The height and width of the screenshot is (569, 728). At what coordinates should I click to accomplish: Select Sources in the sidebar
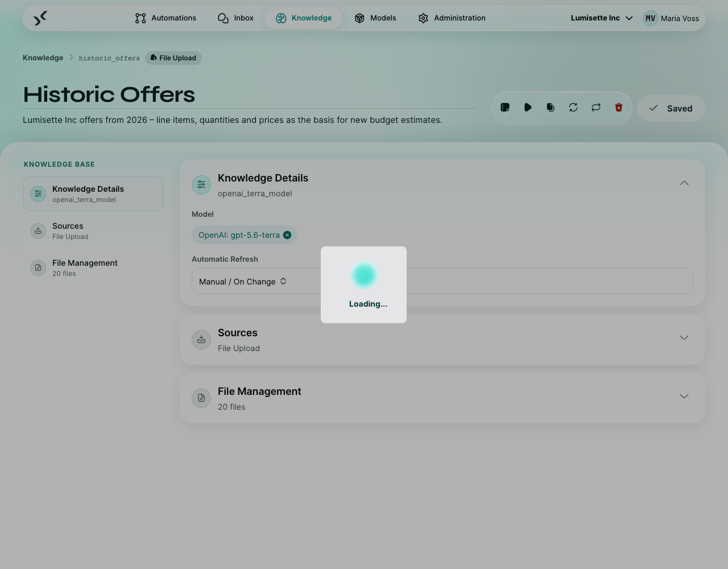(x=93, y=230)
